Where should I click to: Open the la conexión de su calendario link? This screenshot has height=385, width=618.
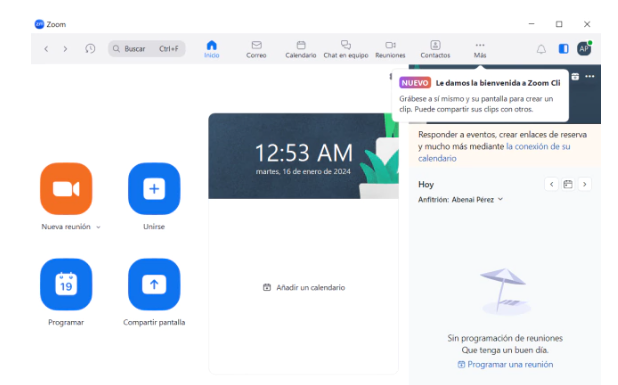[x=494, y=152]
